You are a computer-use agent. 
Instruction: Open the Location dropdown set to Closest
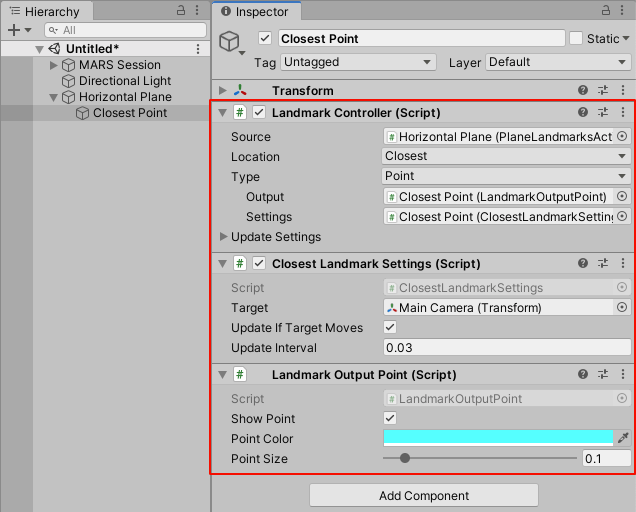click(507, 156)
